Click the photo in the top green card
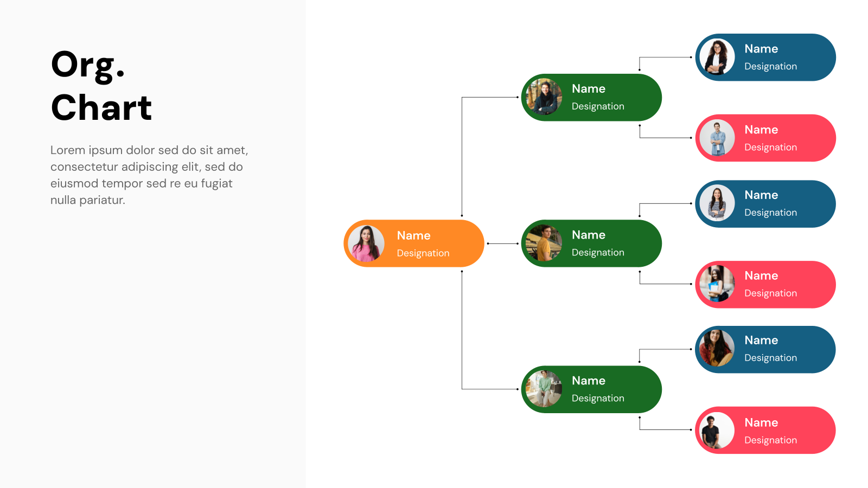 click(544, 97)
